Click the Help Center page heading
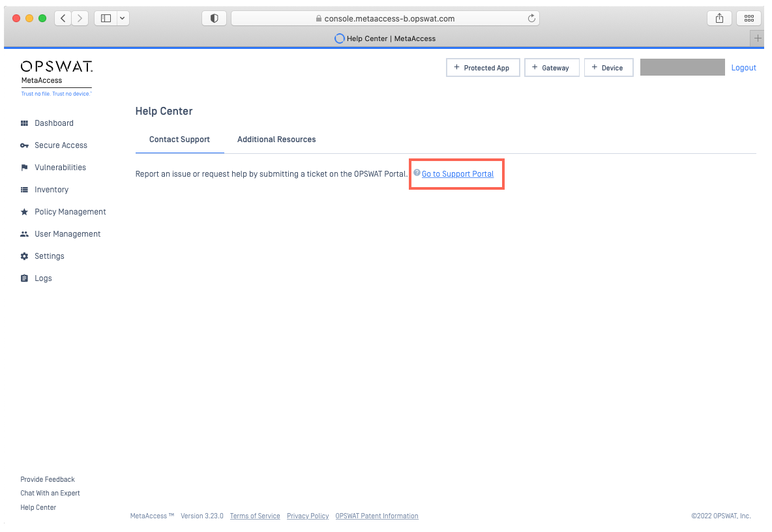The image size is (772, 532). [164, 111]
